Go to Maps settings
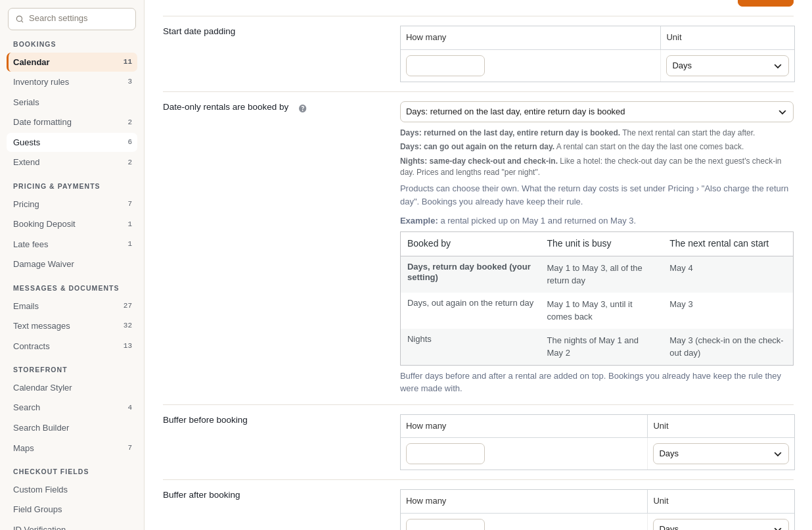The height and width of the screenshot is (530, 812). point(72,448)
